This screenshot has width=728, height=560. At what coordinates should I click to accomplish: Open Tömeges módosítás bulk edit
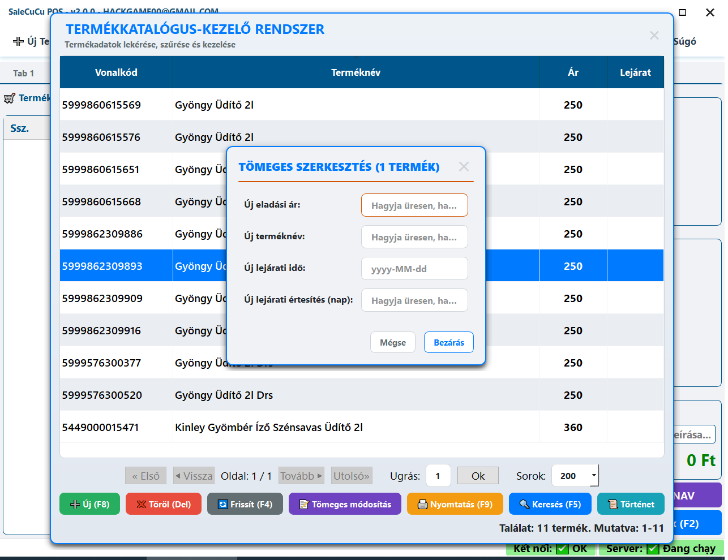345,504
